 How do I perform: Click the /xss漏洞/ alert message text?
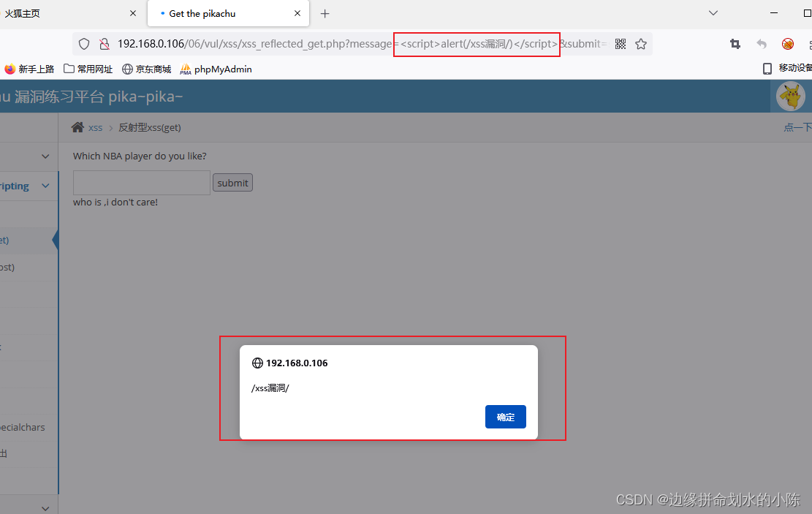coord(270,388)
